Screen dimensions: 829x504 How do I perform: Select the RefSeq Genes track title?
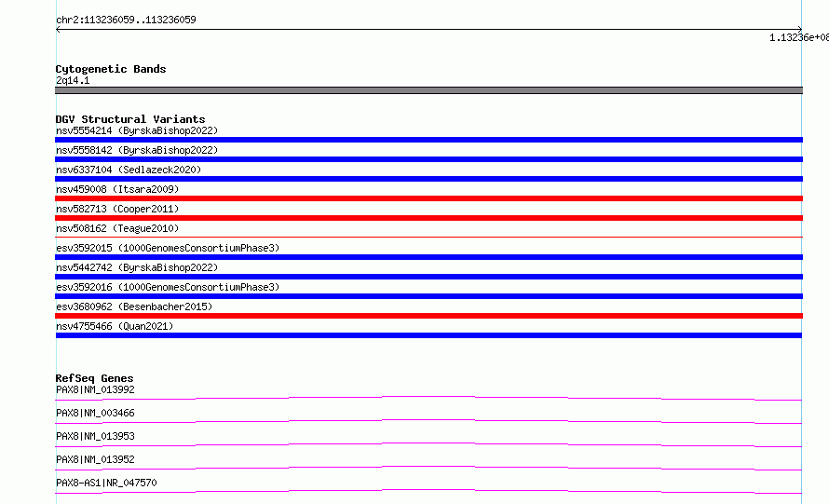coord(95,378)
